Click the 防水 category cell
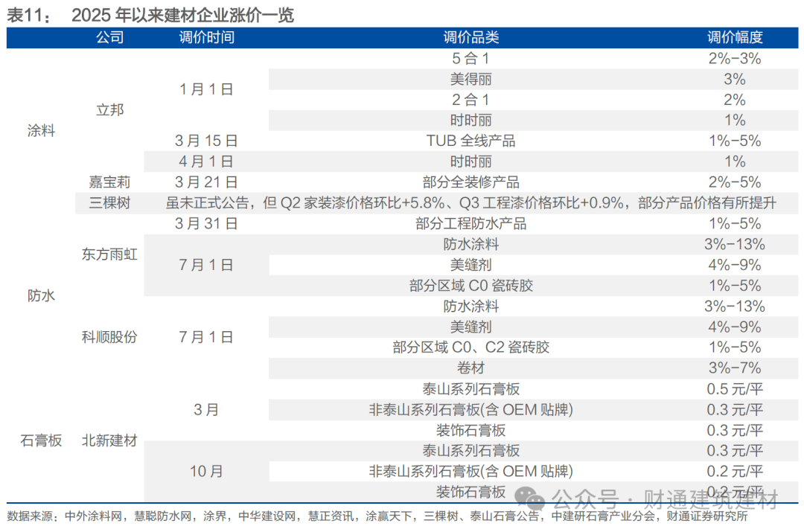Viewport: 804px width, 532px height. 41,295
